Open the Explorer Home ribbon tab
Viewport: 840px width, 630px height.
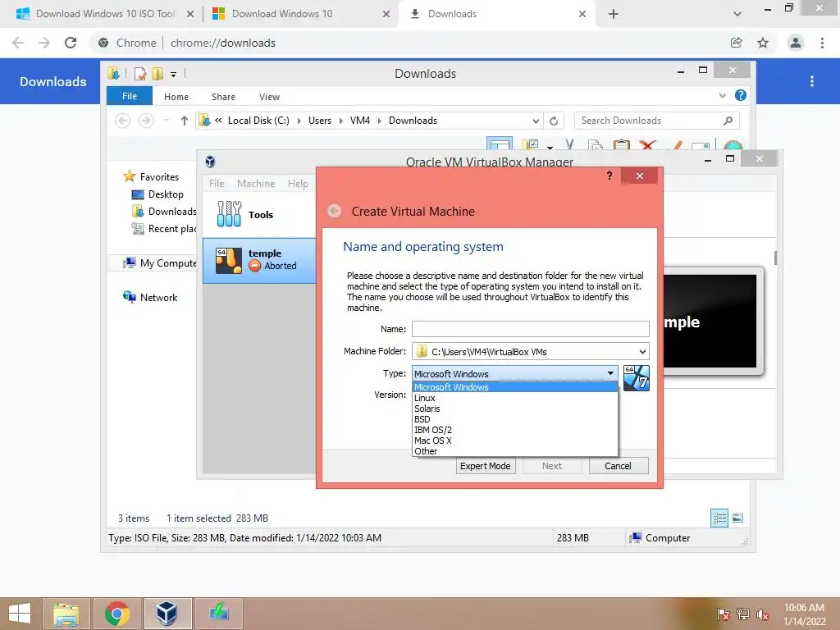pyautogui.click(x=176, y=97)
